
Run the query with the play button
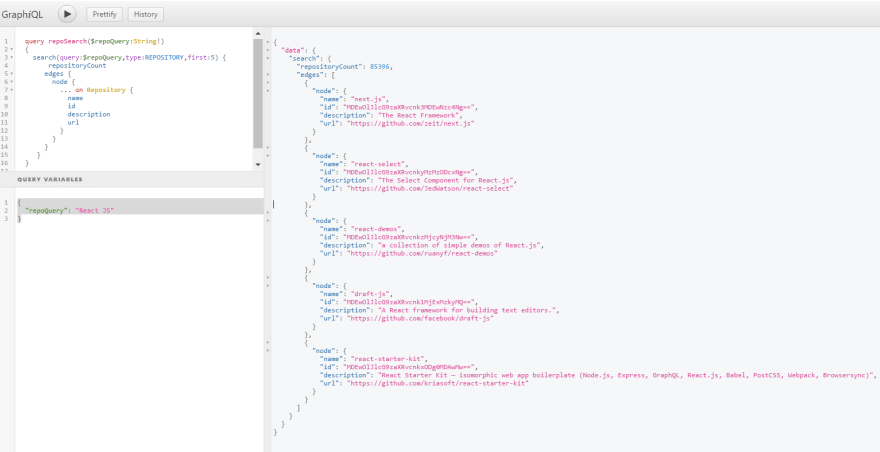point(67,14)
